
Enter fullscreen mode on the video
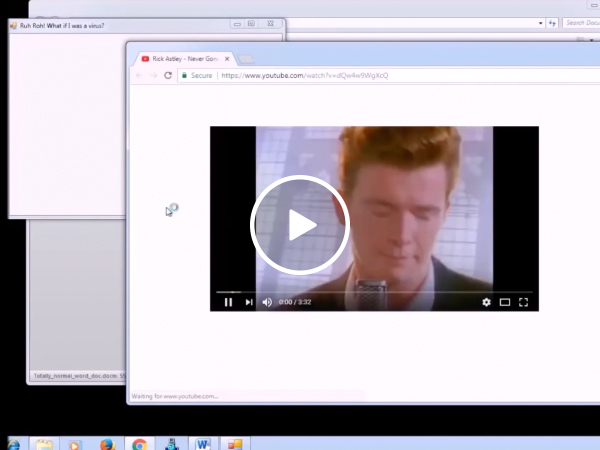click(523, 302)
